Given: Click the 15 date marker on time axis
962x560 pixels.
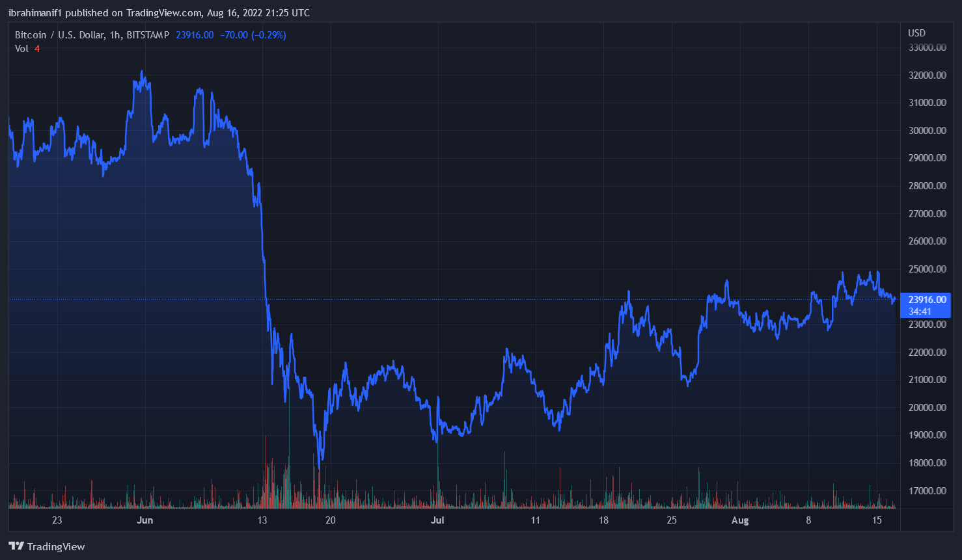Looking at the screenshot, I should coord(877,520).
